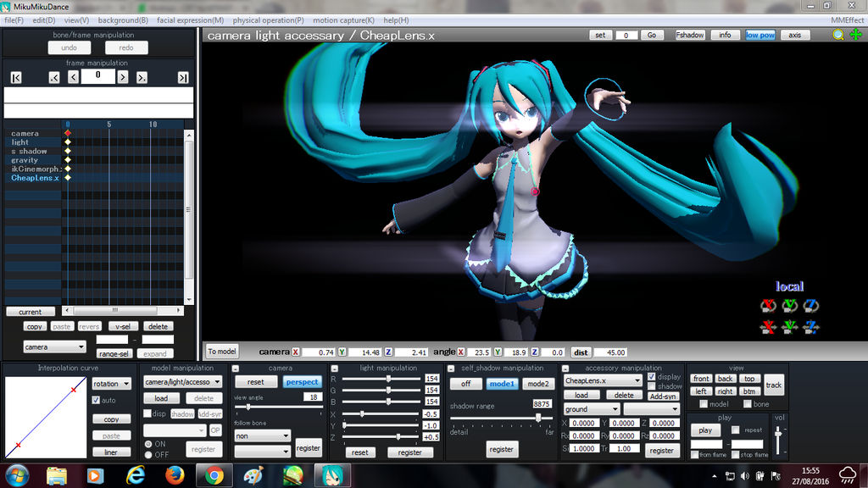
Task: Open the ground accessory dropdown
Action: click(591, 409)
